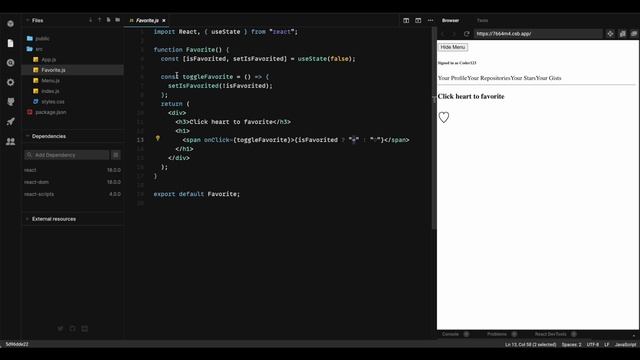Click the preview URL address bar
The height and width of the screenshot is (360, 640).
(538, 33)
